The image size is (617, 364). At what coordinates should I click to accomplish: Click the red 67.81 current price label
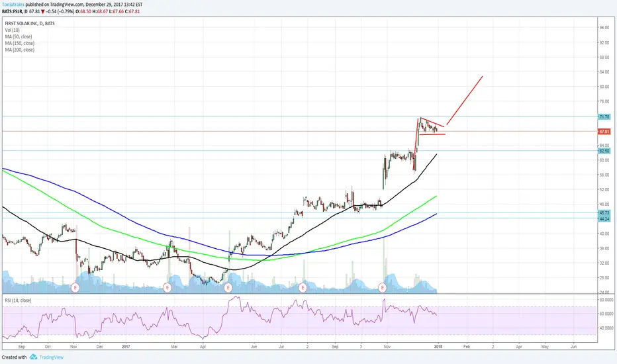click(604, 132)
